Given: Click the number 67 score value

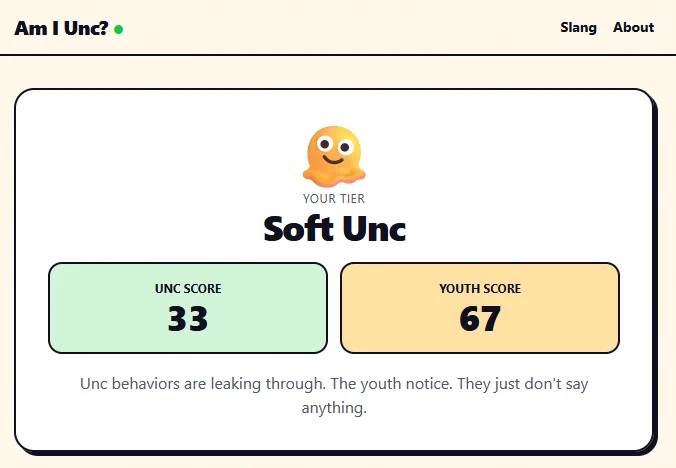Looking at the screenshot, I should (480, 318).
